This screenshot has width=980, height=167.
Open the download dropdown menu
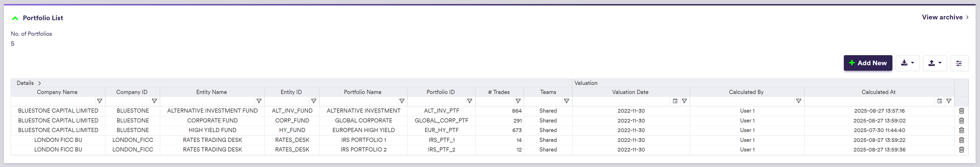pos(907,63)
